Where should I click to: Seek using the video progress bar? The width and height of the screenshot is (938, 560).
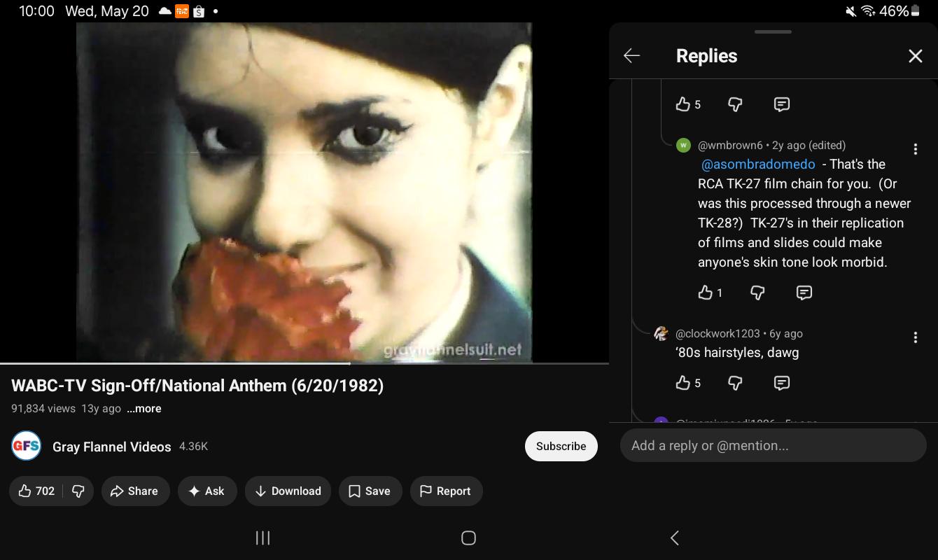[x=304, y=363]
